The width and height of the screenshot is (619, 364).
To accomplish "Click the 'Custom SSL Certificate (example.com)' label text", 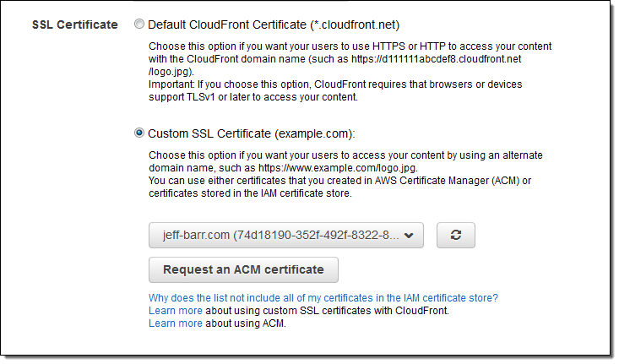I will coord(252,133).
